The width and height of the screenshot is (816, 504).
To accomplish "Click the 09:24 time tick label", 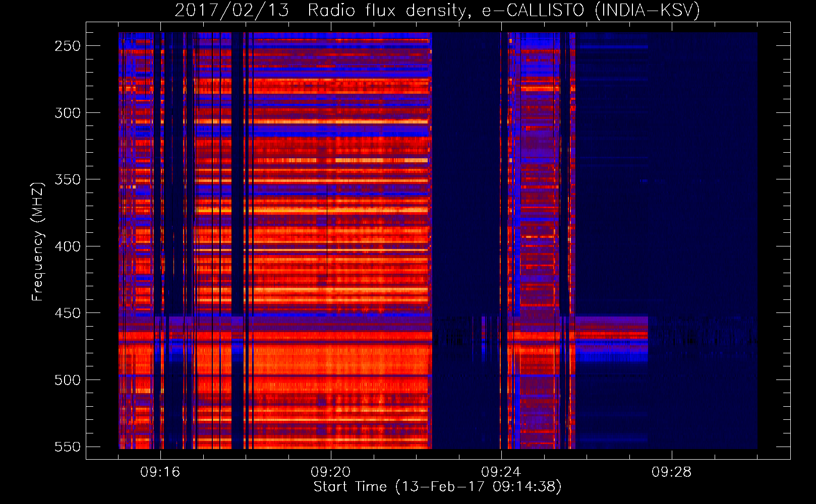I will [x=501, y=472].
